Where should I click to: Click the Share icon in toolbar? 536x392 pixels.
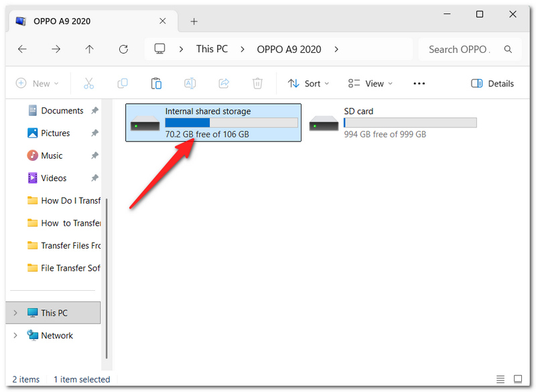pyautogui.click(x=224, y=83)
